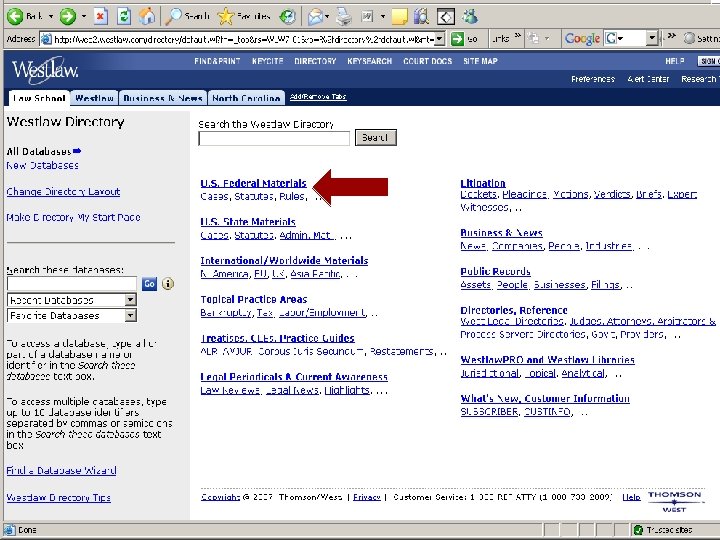Switch to the Westlaw tab
This screenshot has width=720, height=540.
point(95,98)
